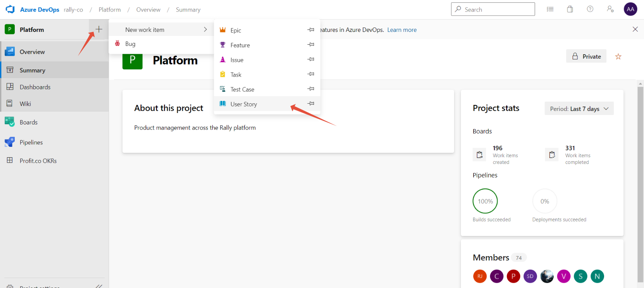Open Profit.co OKRs in sidebar
644x288 pixels.
click(x=54, y=160)
